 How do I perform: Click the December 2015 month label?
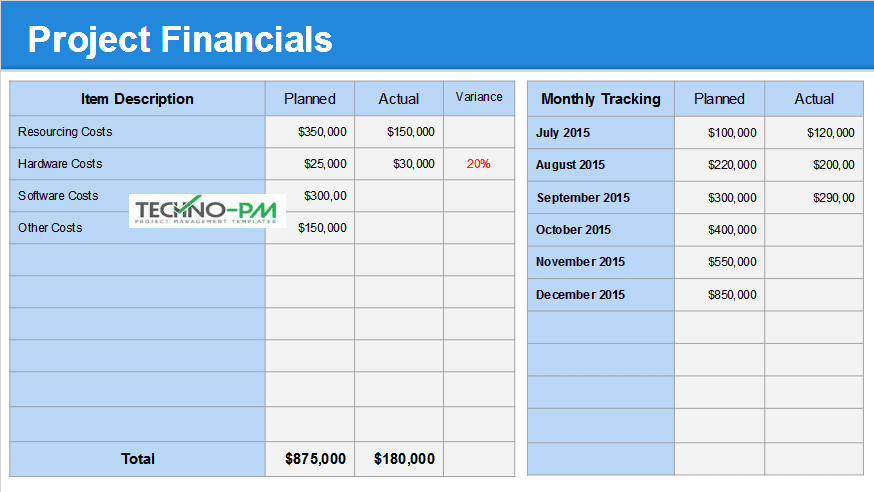(580, 295)
